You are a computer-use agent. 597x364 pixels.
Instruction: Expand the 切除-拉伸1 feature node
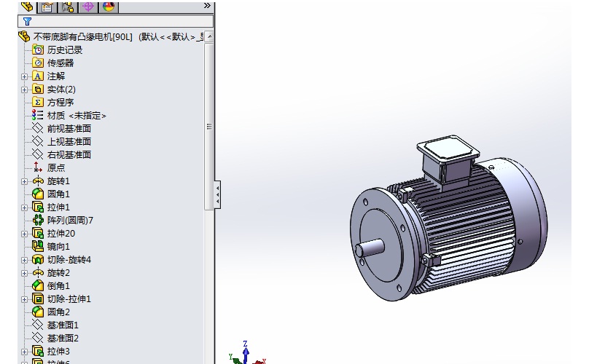24,299
